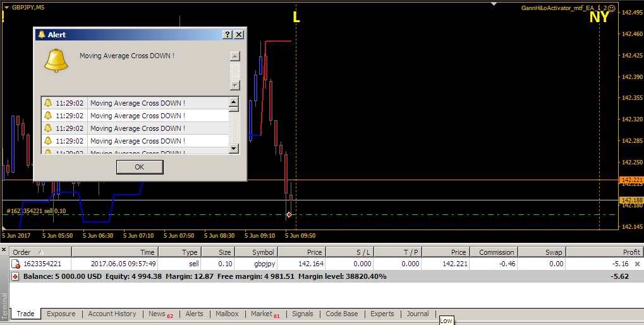The height and width of the screenshot is (325, 644).
Task: Switch to the Account History tab
Action: [x=112, y=314]
